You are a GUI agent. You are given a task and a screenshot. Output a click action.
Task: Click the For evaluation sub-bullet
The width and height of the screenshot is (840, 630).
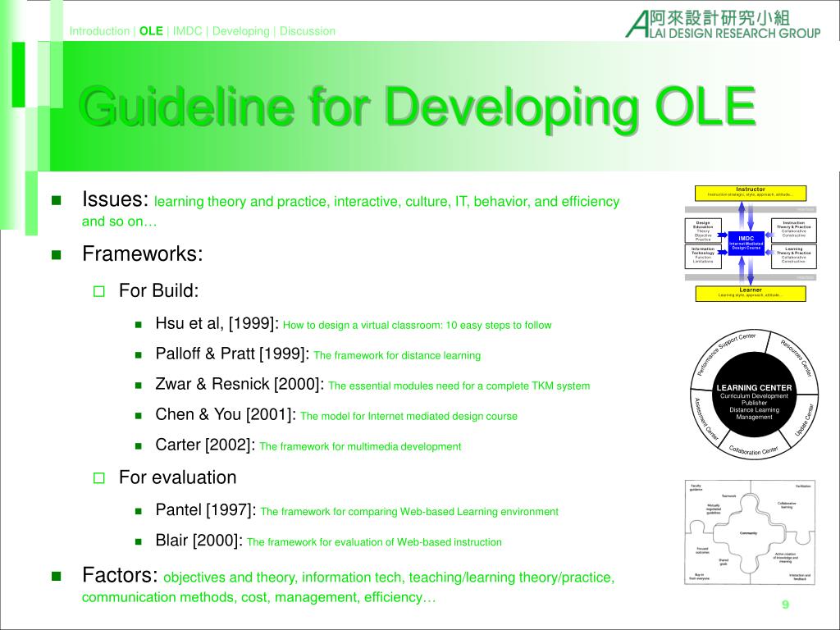coord(177,477)
